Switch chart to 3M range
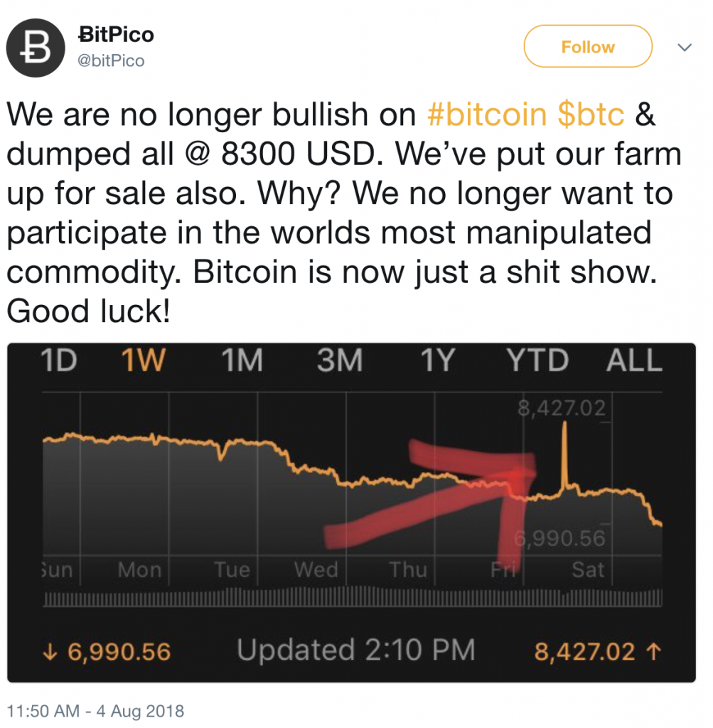The height and width of the screenshot is (728, 713). pos(339,362)
